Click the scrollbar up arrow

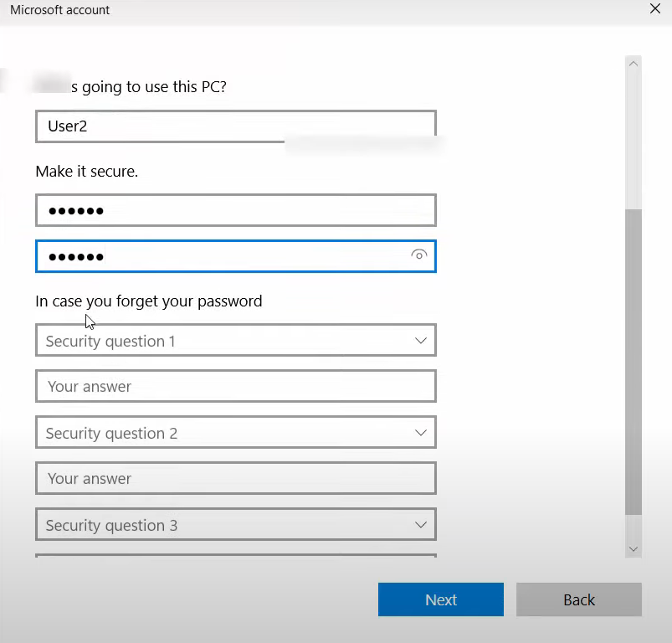pos(634,64)
